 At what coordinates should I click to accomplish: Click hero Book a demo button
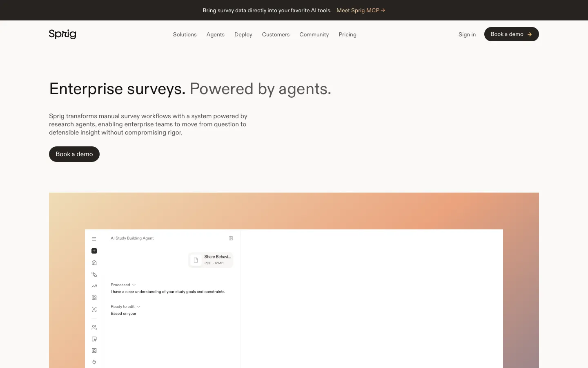pos(74,154)
